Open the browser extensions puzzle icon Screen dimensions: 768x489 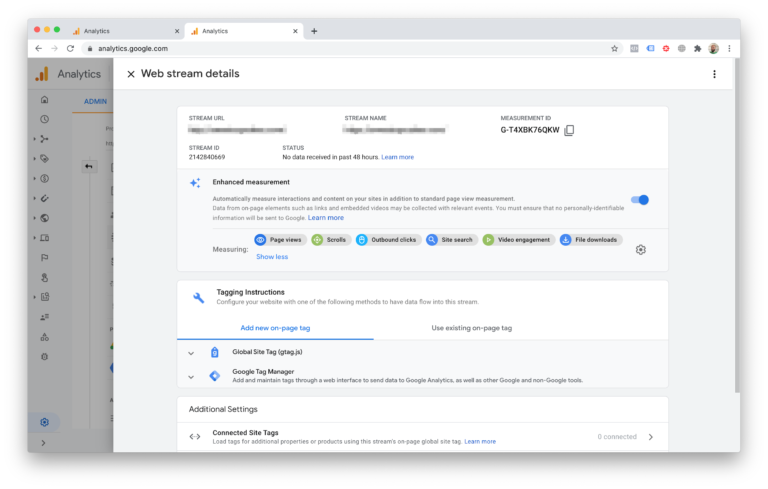[x=697, y=49]
